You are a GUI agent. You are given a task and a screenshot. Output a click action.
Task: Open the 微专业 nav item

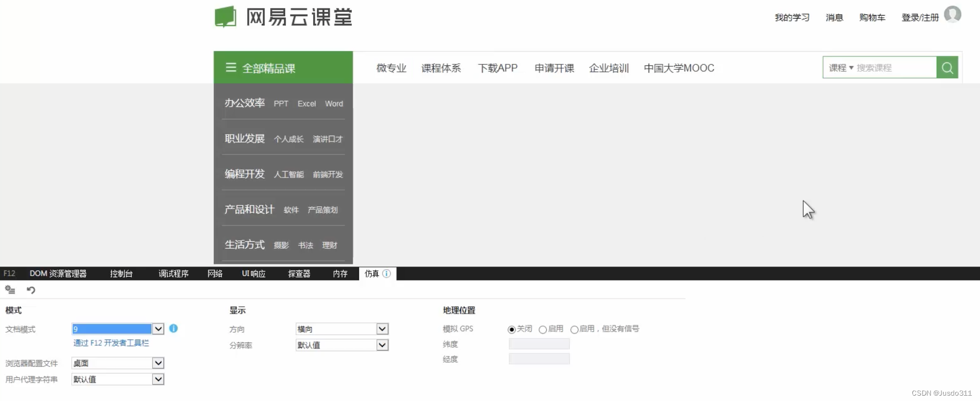(x=391, y=68)
